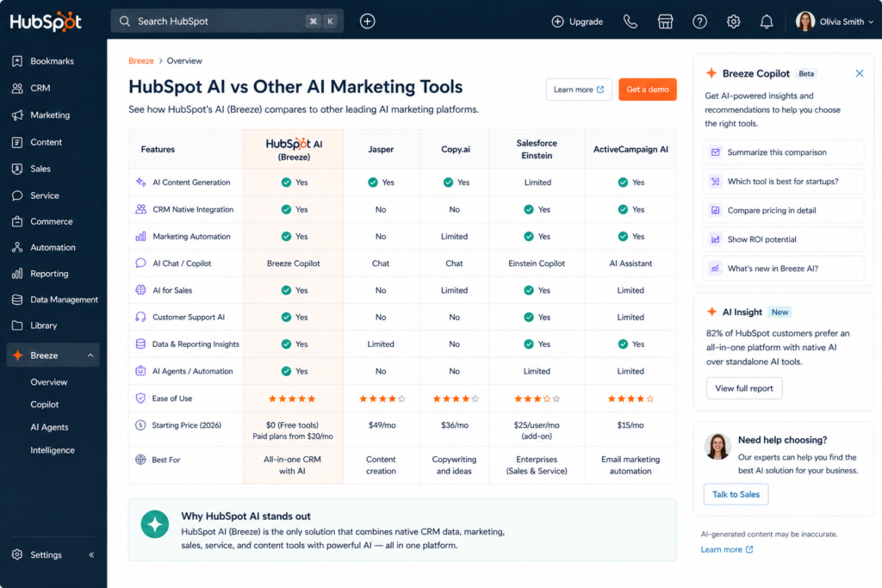Click the Salesforce Einstein column header
Viewport: 882px width, 588px height.
(537, 150)
